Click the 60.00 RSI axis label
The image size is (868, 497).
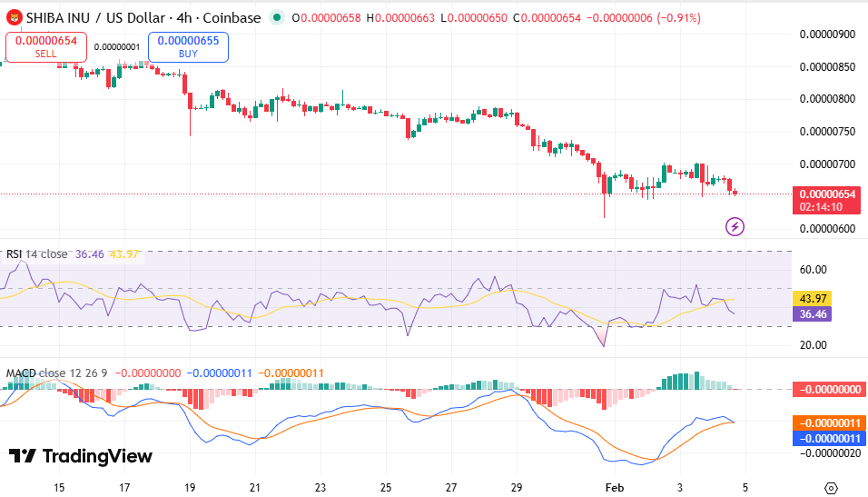813,270
